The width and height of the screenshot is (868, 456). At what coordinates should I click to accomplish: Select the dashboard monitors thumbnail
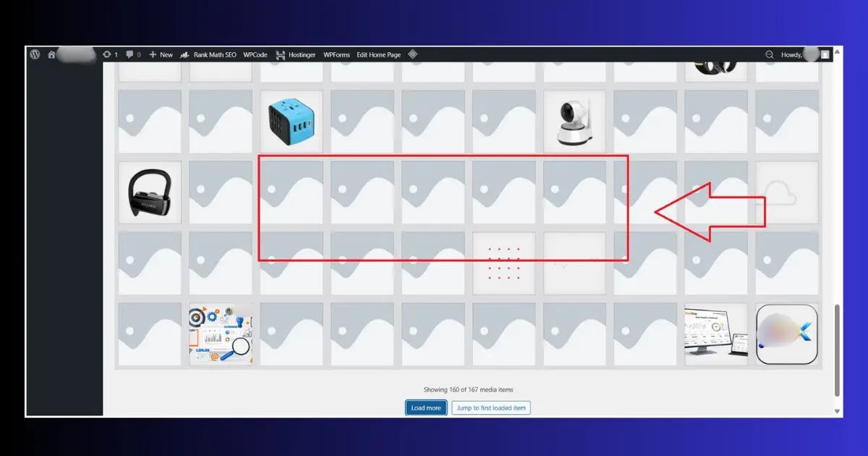click(716, 334)
